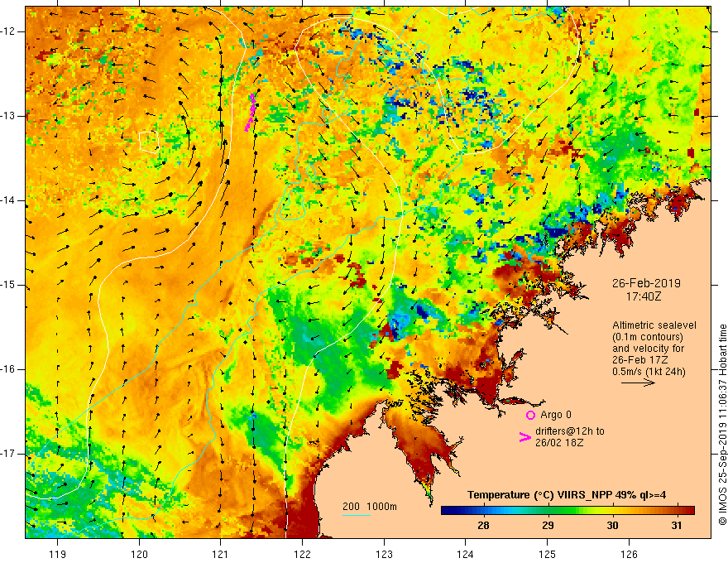The image size is (728, 563).
Task: Click the Argo 0 label
Action: point(556,415)
